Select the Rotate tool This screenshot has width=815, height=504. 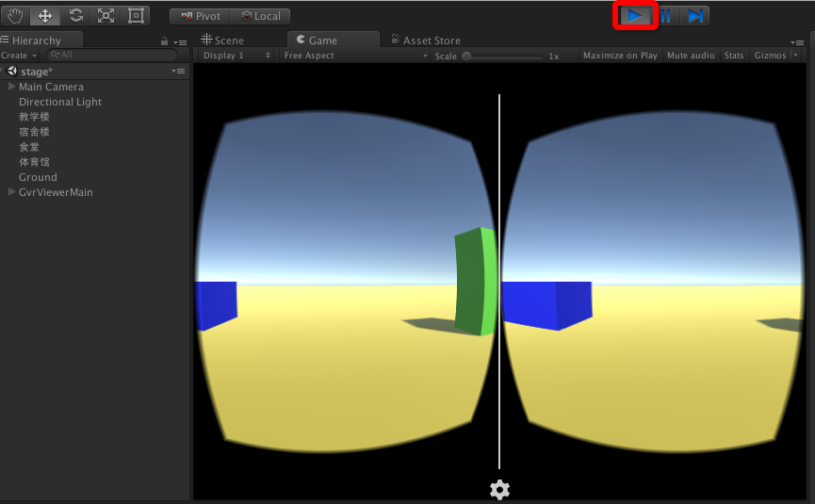[76, 16]
